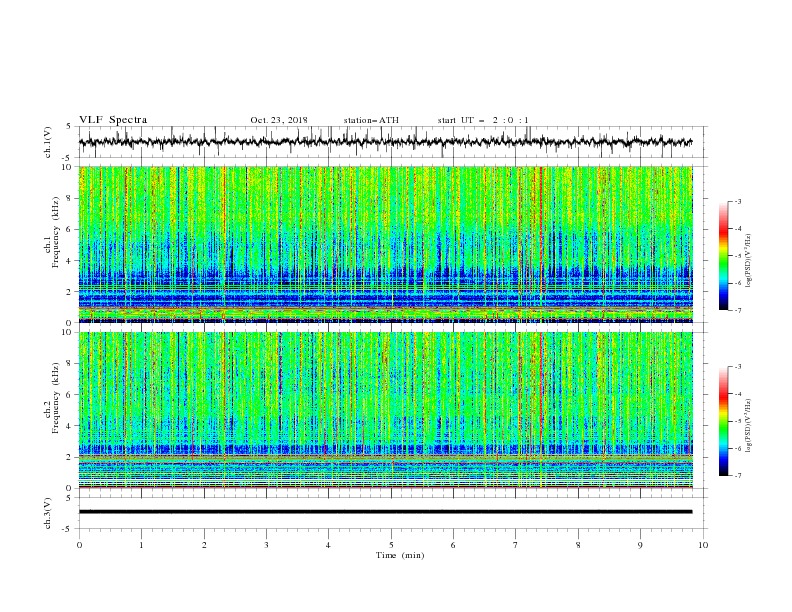Viewport: 792px width, 612px height.
Task: Click the "3" tick on the time axis
Action: click(x=267, y=545)
